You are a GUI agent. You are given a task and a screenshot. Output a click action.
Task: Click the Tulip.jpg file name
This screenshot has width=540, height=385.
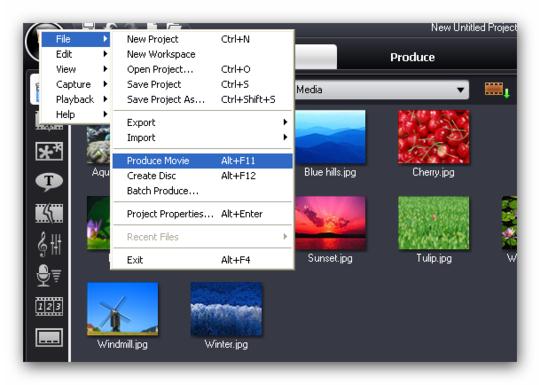coord(434,259)
